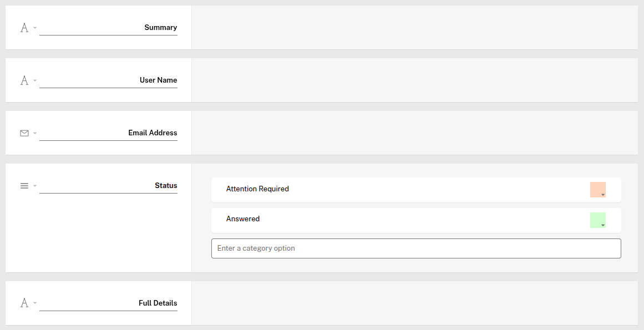Select the Email Address field name
The height and width of the screenshot is (330, 644).
[x=108, y=133]
